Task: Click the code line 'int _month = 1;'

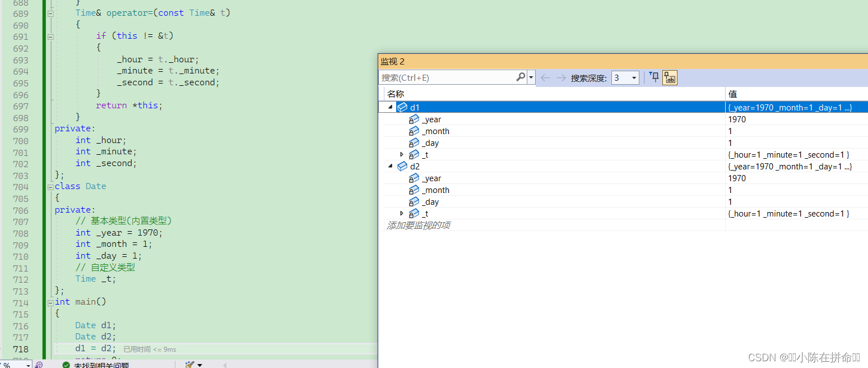Action: click(114, 244)
